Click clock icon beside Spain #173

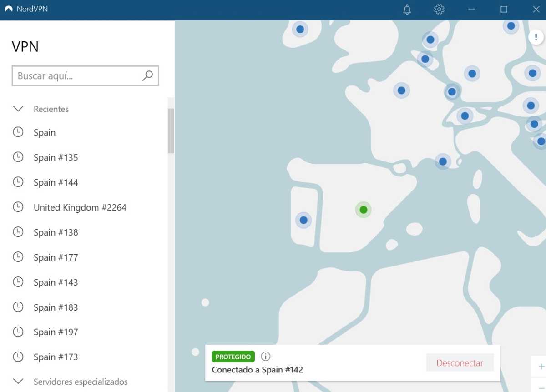(18, 357)
